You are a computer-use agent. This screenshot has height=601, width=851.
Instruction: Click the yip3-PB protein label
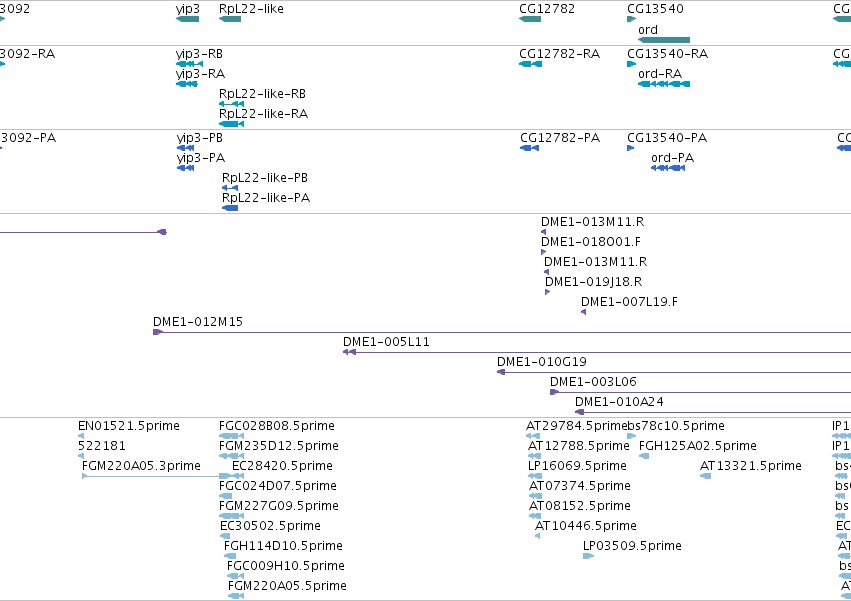point(200,138)
